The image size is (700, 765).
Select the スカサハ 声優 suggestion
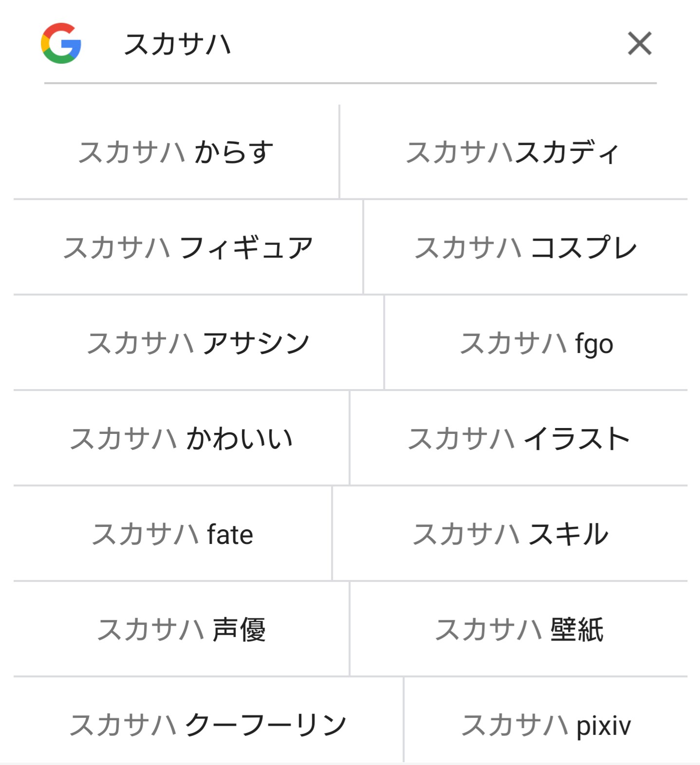[181, 629]
